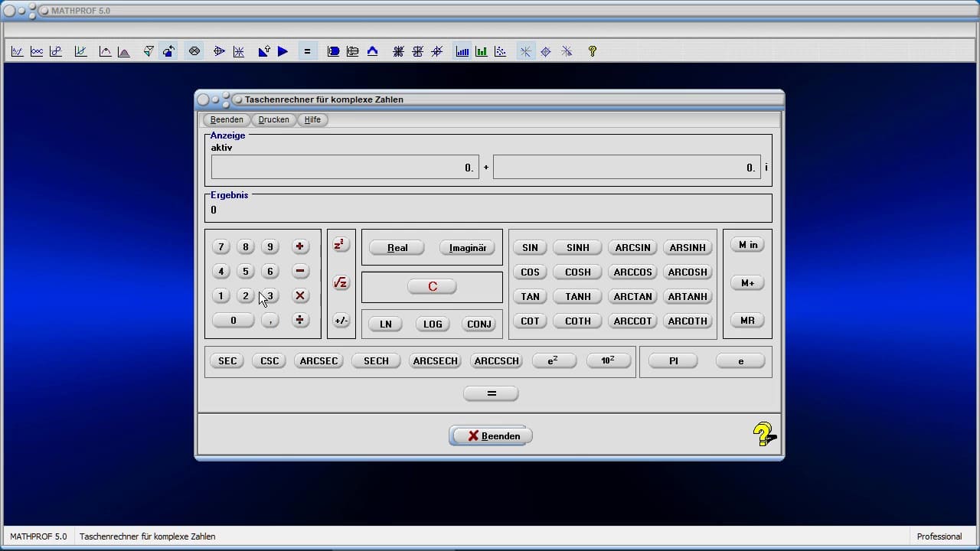Image resolution: width=980 pixels, height=551 pixels.
Task: Click the SEC function button
Action: point(227,360)
